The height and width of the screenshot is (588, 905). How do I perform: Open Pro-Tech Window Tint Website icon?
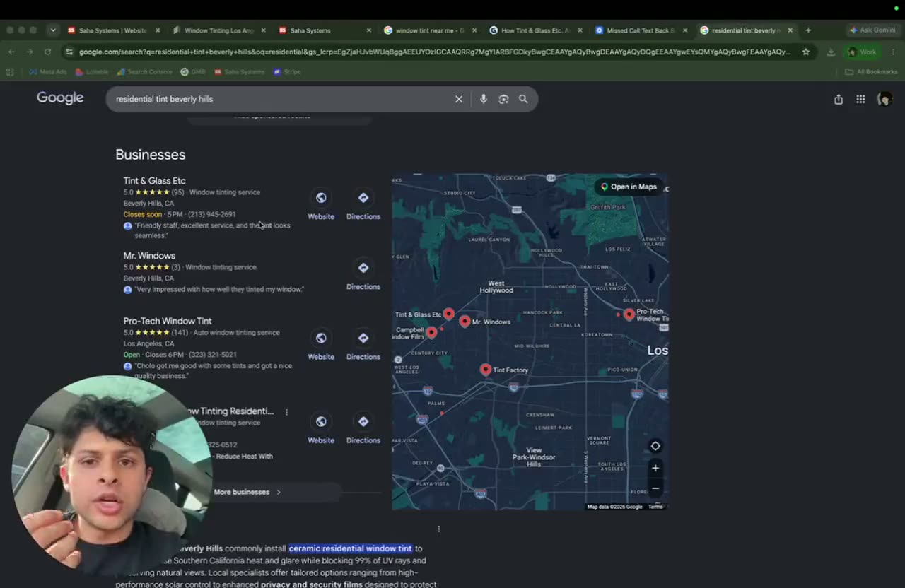[x=321, y=338]
